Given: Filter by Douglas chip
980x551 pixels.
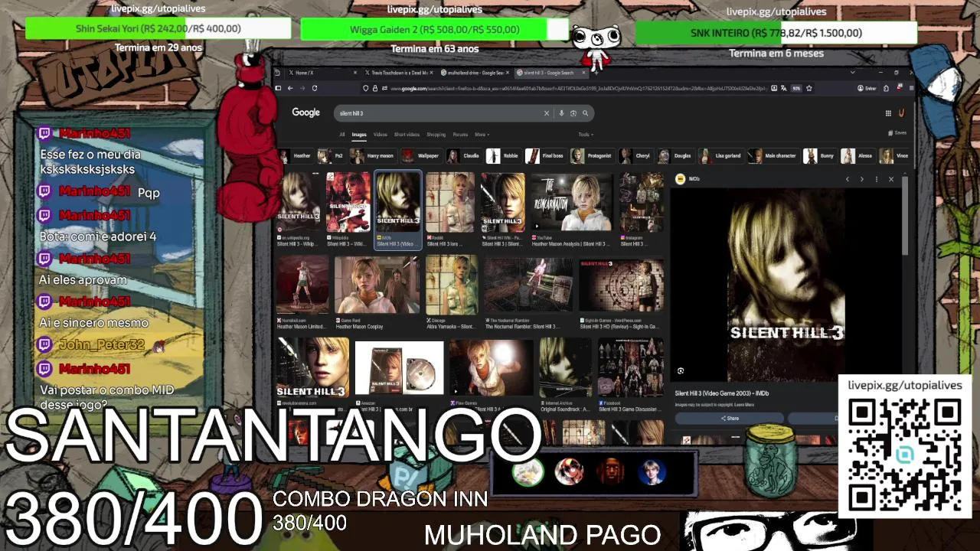Looking at the screenshot, I should [x=675, y=155].
